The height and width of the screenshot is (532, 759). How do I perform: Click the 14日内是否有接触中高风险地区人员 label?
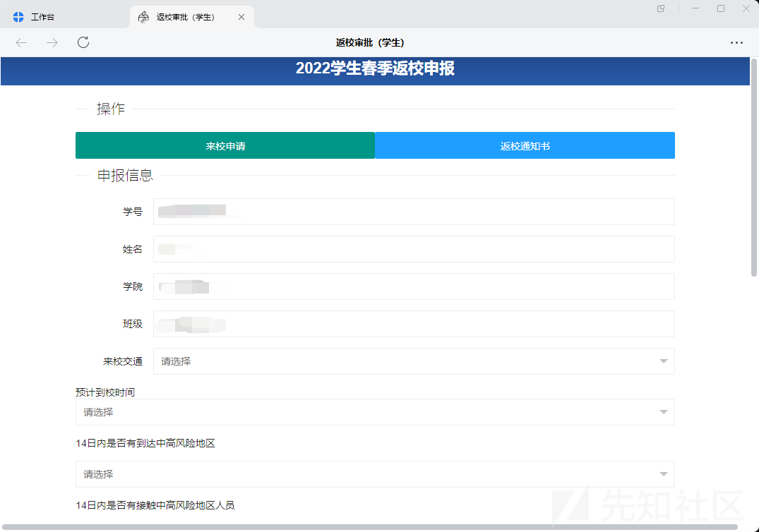(155, 505)
